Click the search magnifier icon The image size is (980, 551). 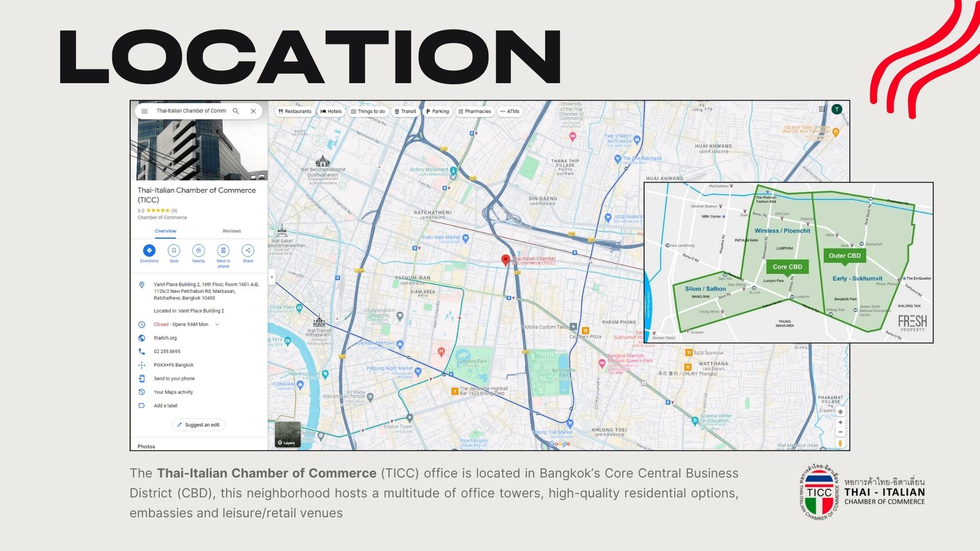[x=236, y=111]
